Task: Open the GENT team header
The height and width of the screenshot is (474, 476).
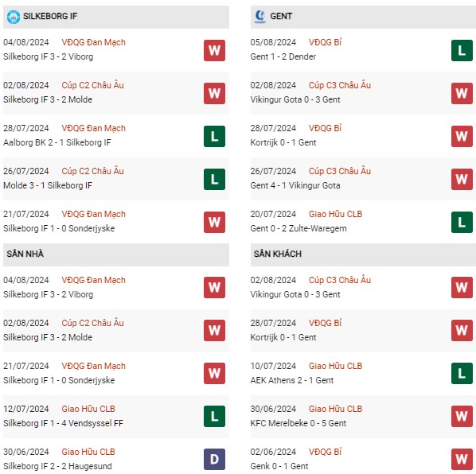Action: pos(363,17)
